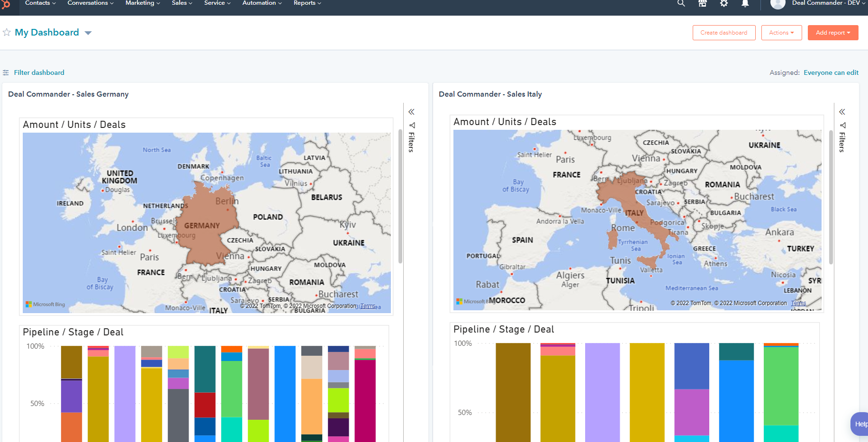868x442 pixels.
Task: Open the Conversations menu
Action: pos(90,3)
